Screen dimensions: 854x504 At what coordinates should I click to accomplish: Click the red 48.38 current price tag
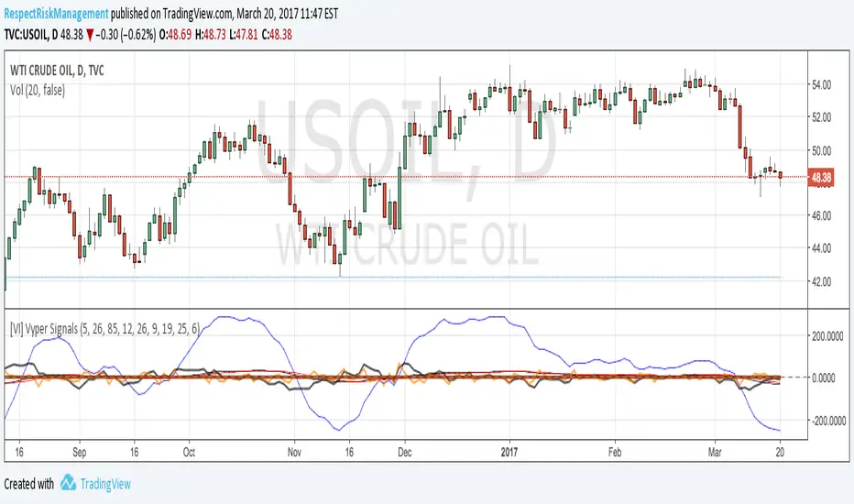point(821,178)
